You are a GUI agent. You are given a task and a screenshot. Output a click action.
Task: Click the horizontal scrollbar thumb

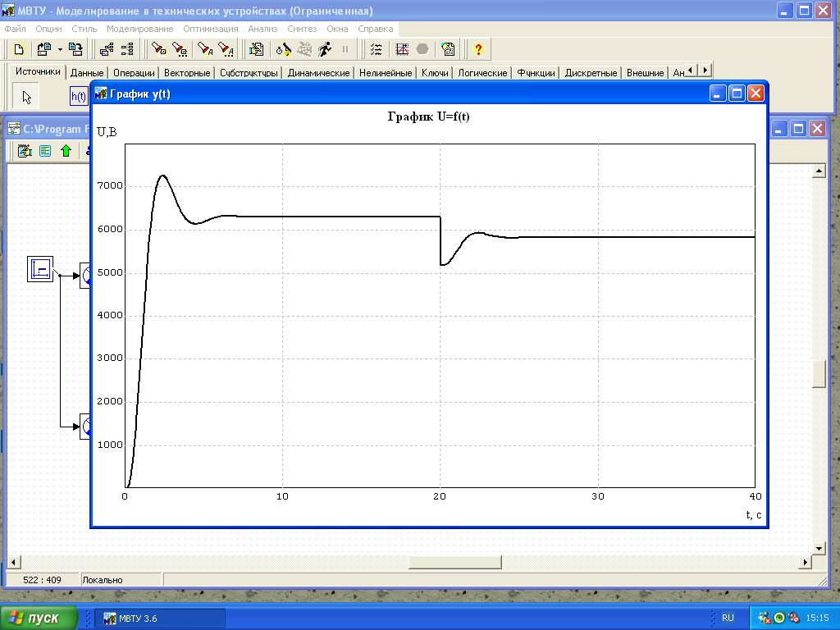[x=454, y=562]
